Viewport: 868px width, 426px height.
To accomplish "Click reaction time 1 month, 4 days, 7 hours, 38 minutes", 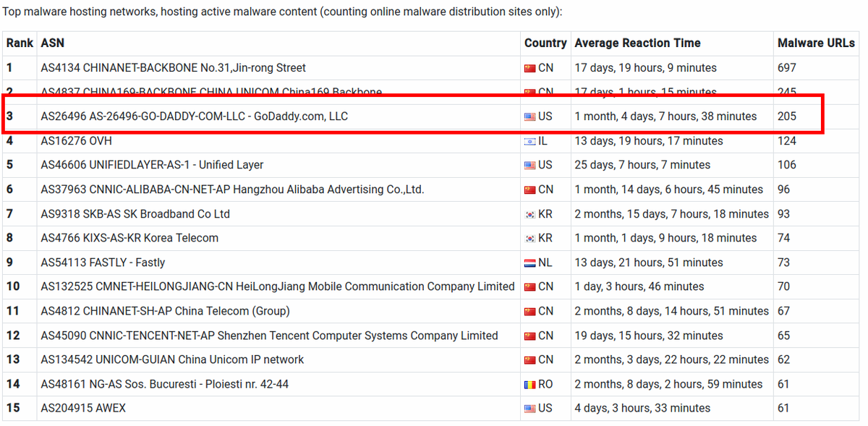I will 666,116.
